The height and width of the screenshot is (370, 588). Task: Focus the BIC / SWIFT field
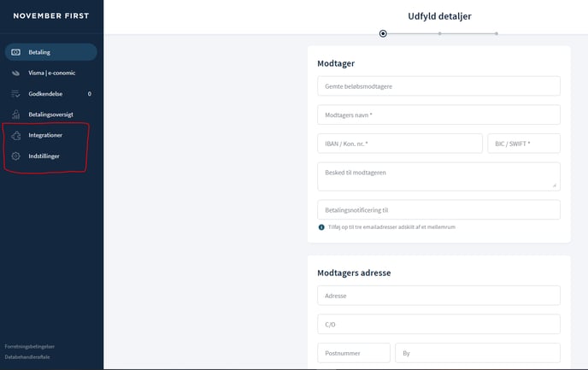click(523, 144)
